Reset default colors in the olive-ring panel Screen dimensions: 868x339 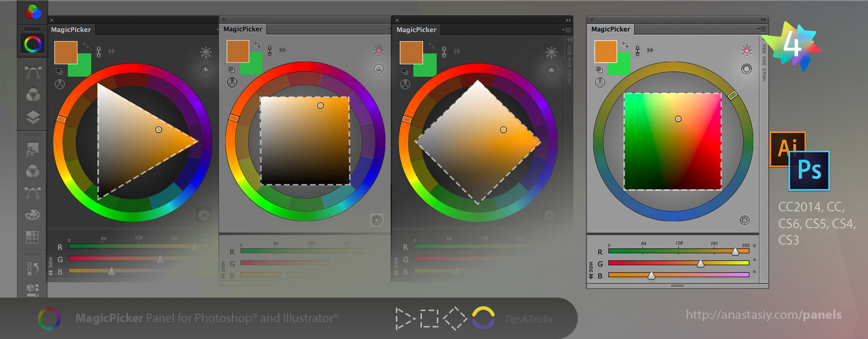click(x=599, y=70)
